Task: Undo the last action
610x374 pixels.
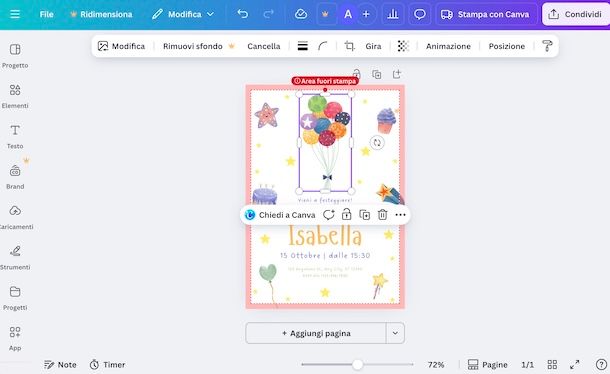Action: point(243,14)
